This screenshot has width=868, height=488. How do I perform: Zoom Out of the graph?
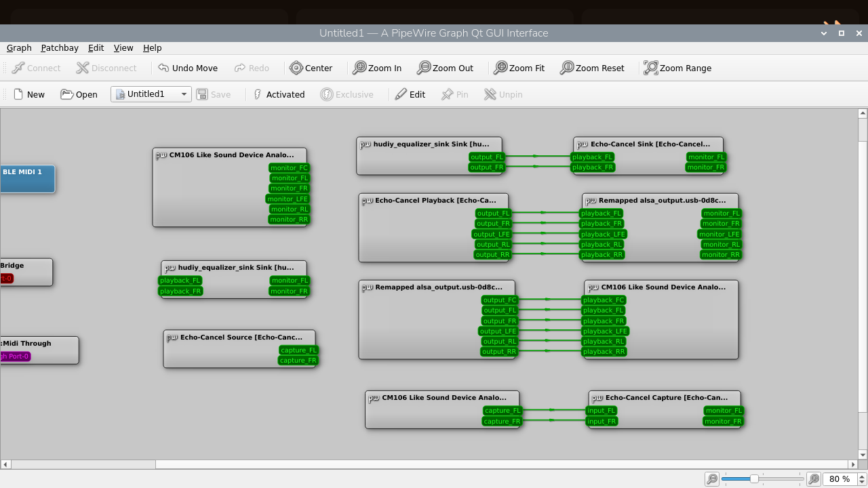click(x=445, y=68)
